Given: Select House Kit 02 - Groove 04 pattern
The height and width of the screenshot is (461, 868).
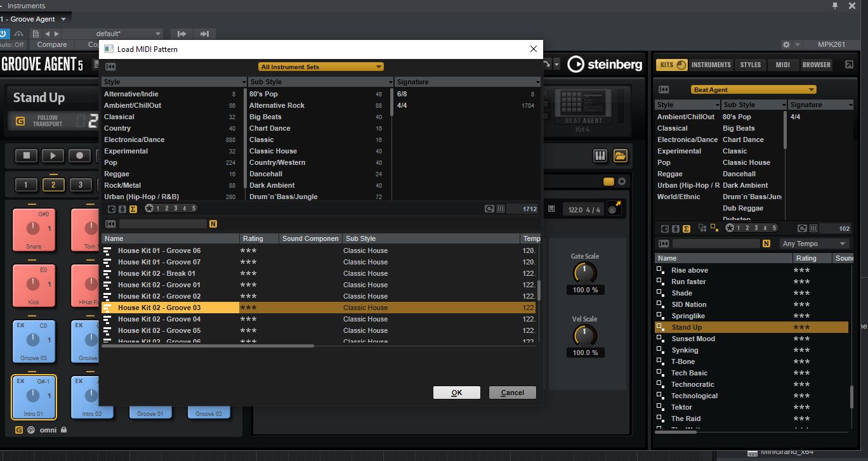Looking at the screenshot, I should tap(319, 319).
